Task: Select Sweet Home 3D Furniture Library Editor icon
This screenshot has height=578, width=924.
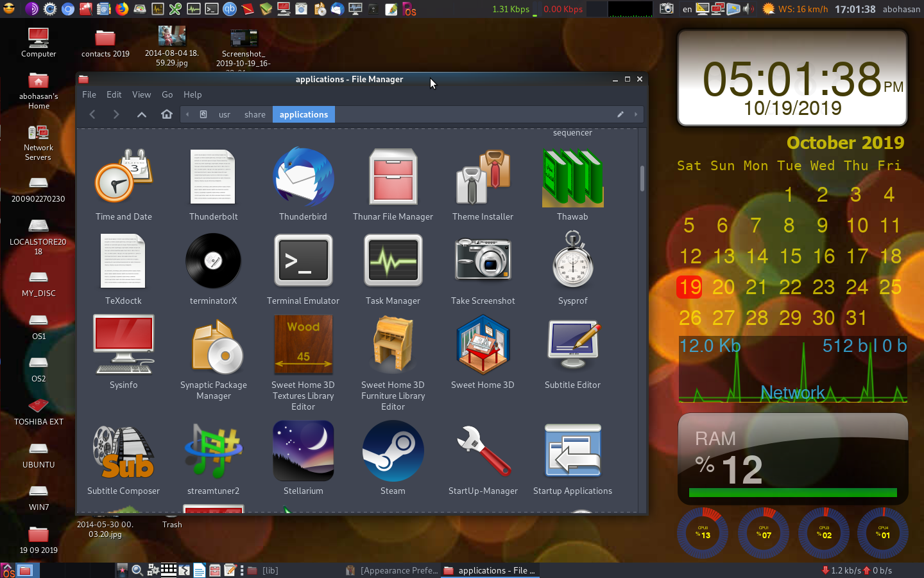Action: click(393, 344)
